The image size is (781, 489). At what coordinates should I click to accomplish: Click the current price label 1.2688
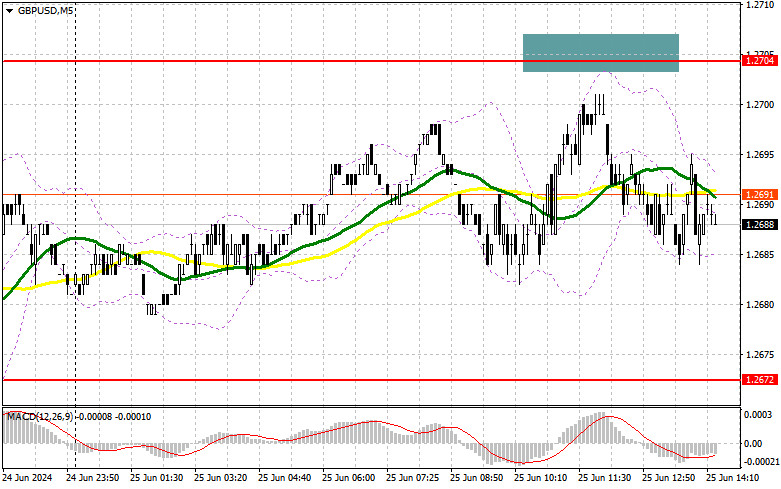pyautogui.click(x=760, y=225)
